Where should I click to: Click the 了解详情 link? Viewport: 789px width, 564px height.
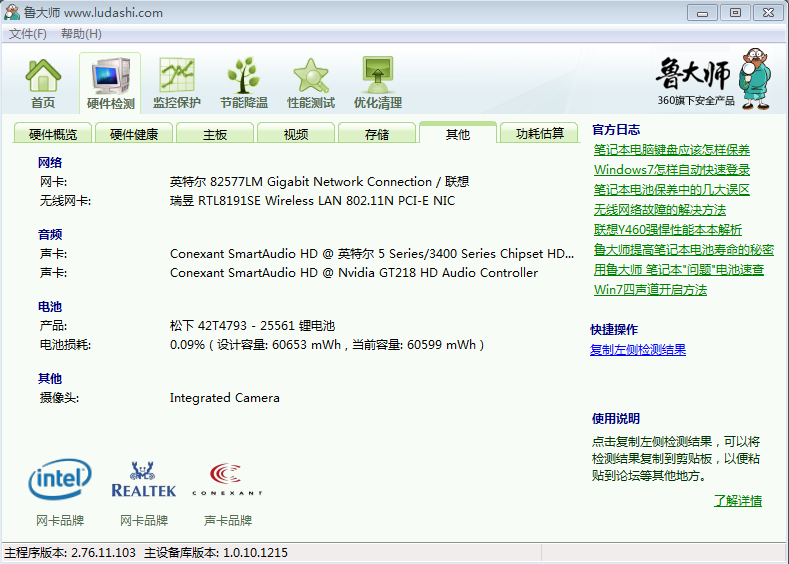click(x=738, y=501)
